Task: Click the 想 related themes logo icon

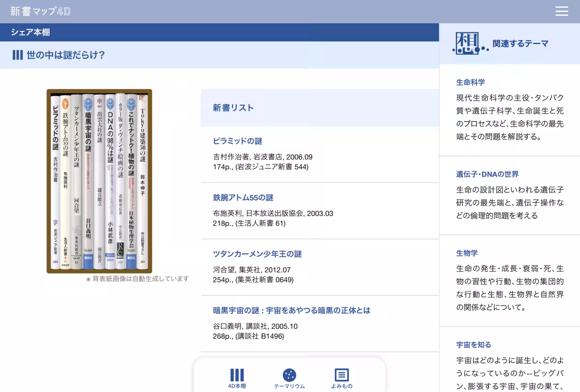Action: click(467, 43)
